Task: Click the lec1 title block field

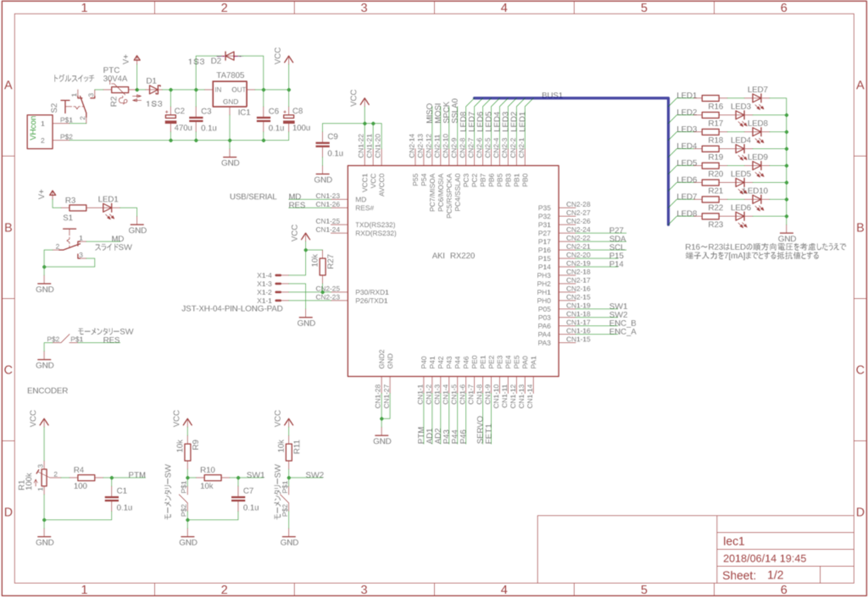Action: coord(787,541)
